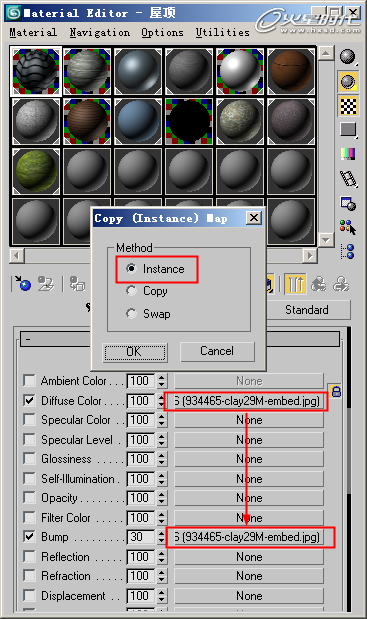This screenshot has height=619, width=367.
Task: Collapse the Maps rollout minus bar
Action: click(180, 339)
